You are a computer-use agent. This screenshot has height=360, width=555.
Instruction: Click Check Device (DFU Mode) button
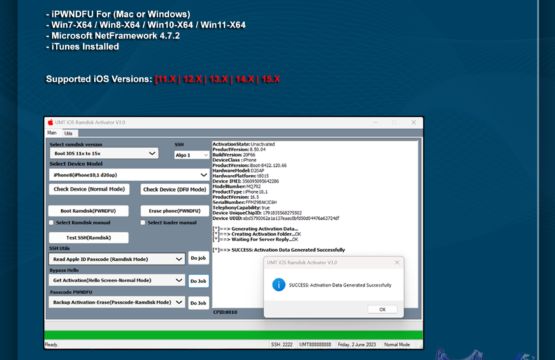click(x=174, y=189)
